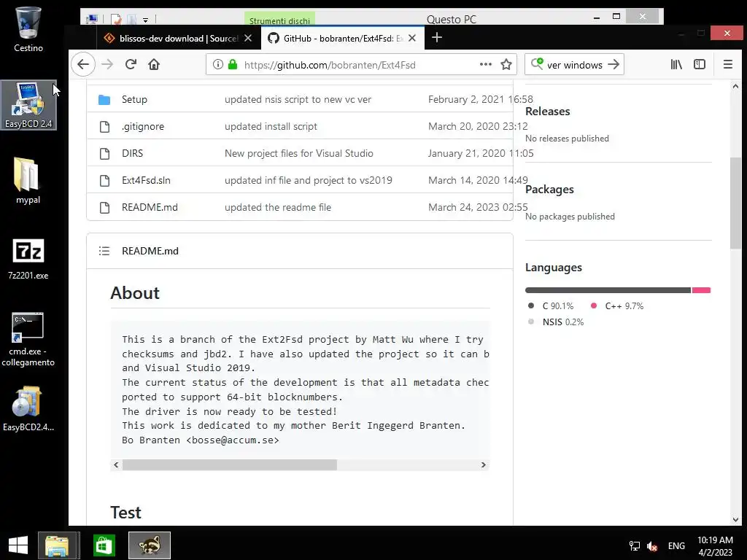This screenshot has height=560, width=747.
Task: Click the C 90.1% language link
Action: (x=551, y=306)
